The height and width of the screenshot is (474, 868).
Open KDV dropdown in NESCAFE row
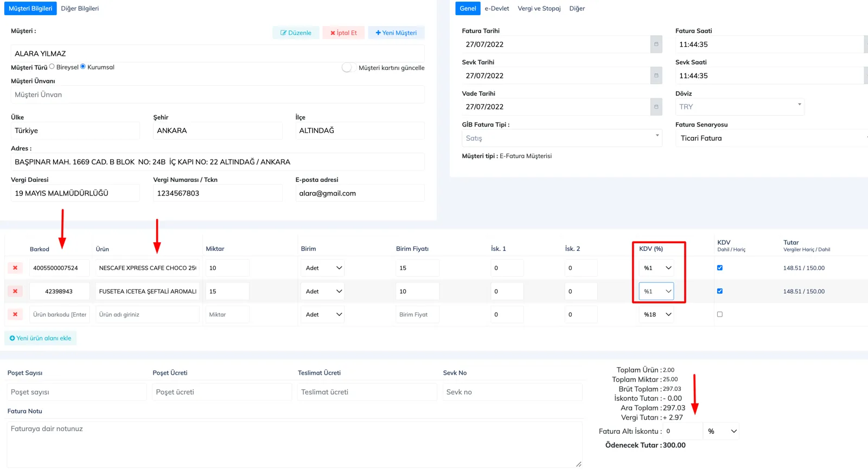(656, 268)
